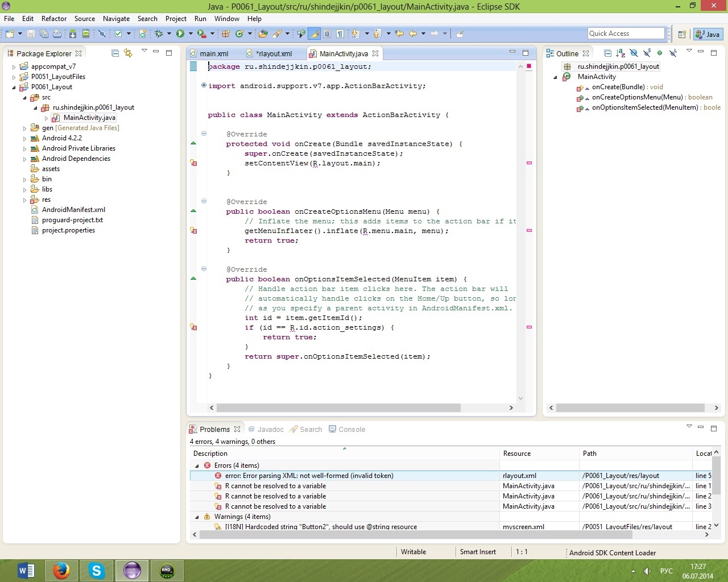Click the Quick Access search field

pyautogui.click(x=626, y=34)
